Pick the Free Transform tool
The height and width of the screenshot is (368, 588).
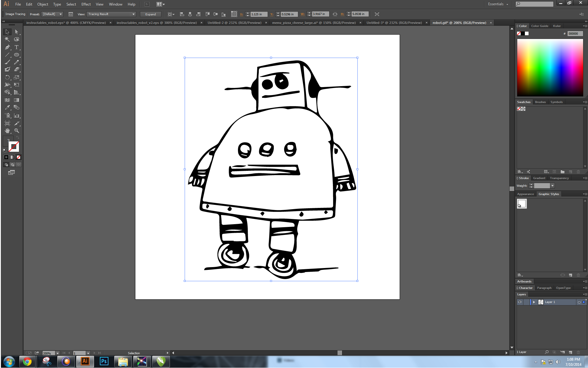[17, 85]
